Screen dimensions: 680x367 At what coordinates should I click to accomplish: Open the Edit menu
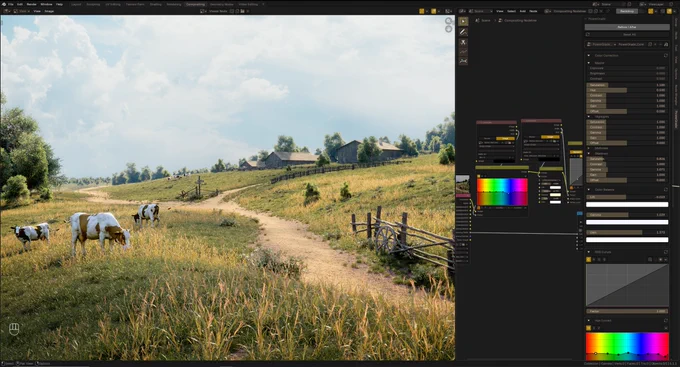click(20, 4)
